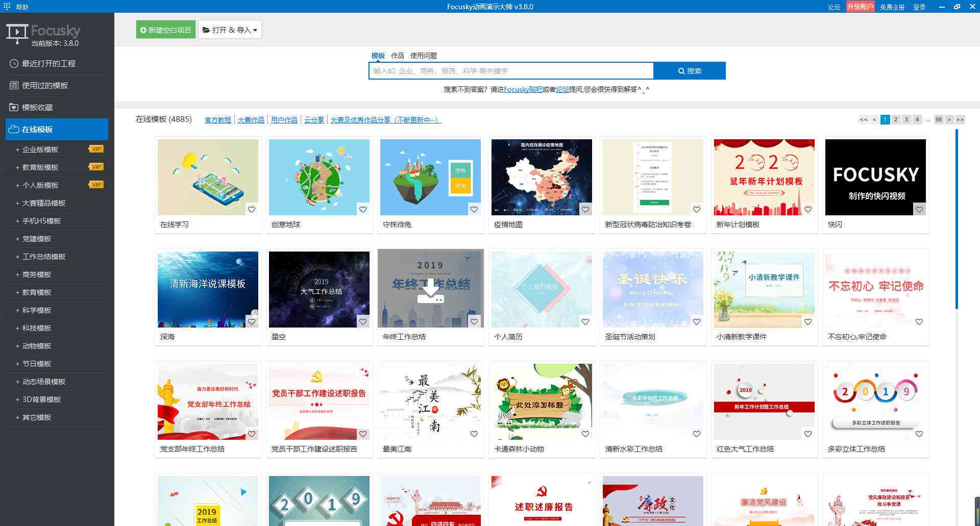Favorite the 党支部年终工作总结 heart icon
The image size is (980, 526).
coord(252,434)
